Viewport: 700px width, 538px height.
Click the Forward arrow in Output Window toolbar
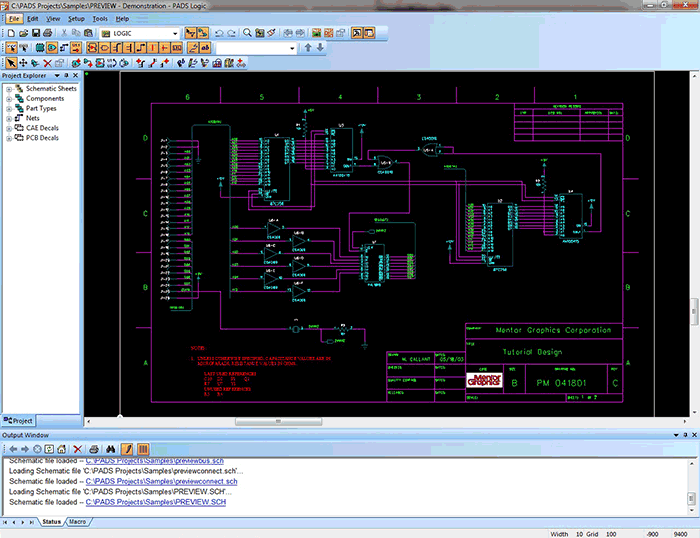25,449
